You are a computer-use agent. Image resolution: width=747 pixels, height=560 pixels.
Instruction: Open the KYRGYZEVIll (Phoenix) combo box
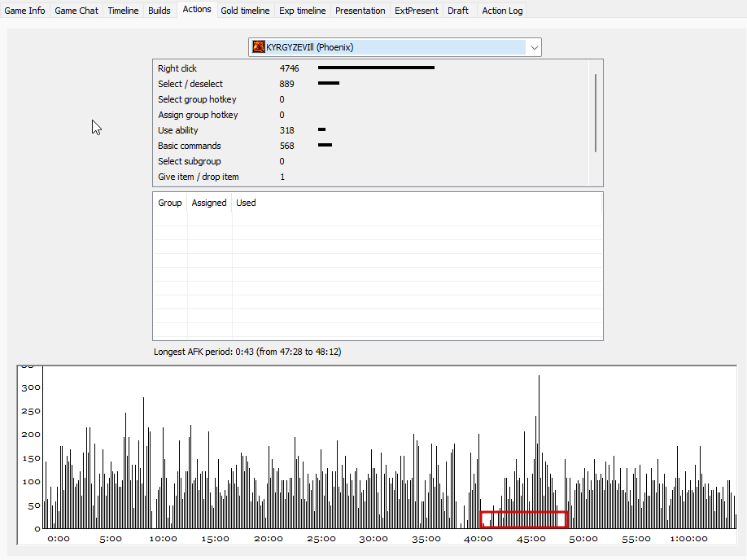395,47
